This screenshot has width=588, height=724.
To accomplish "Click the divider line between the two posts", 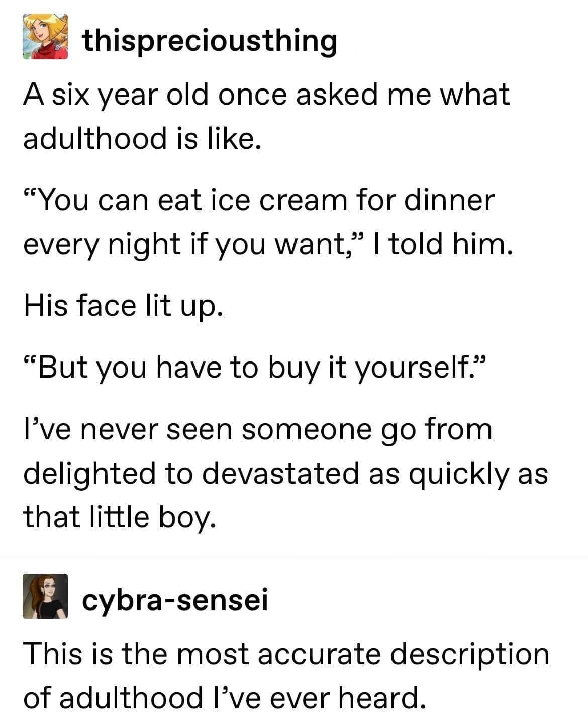I will pos(294,559).
